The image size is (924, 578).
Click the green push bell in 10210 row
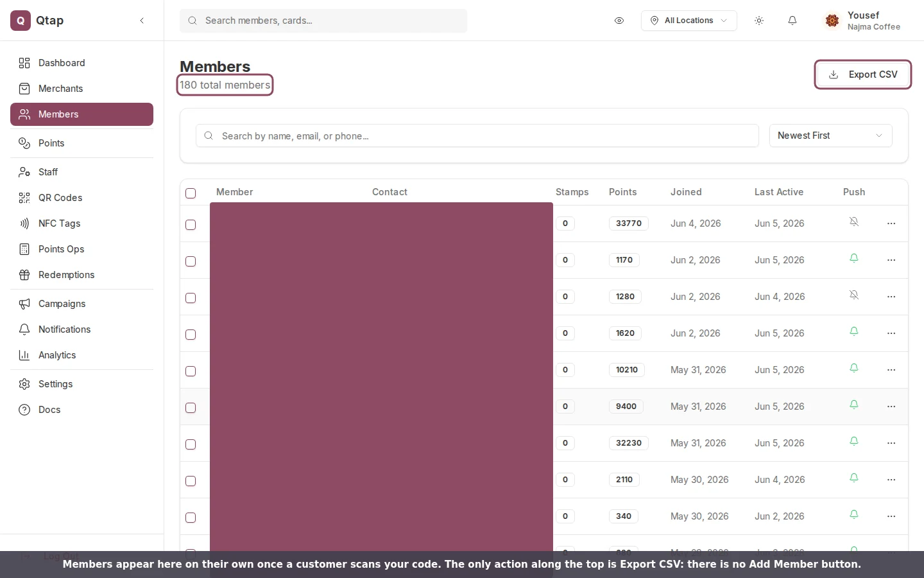pyautogui.click(x=854, y=368)
